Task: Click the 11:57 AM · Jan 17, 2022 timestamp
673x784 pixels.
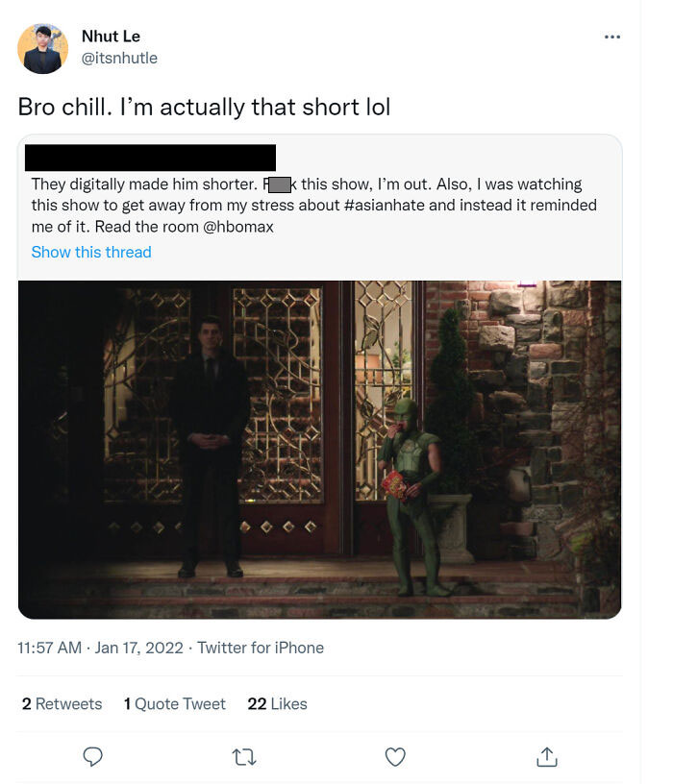Action: click(x=101, y=648)
